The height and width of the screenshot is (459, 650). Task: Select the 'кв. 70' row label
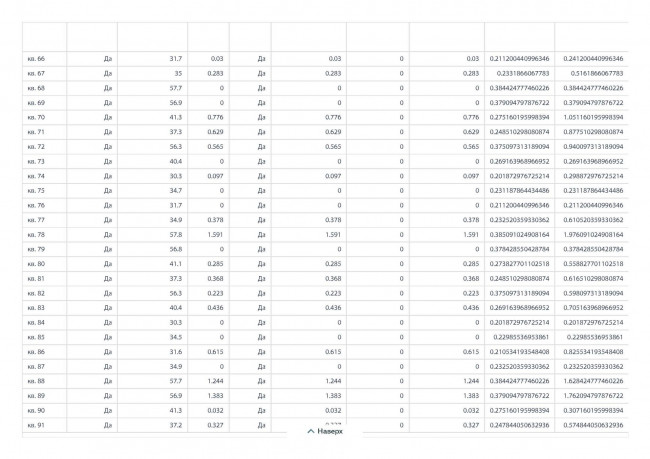(x=36, y=117)
